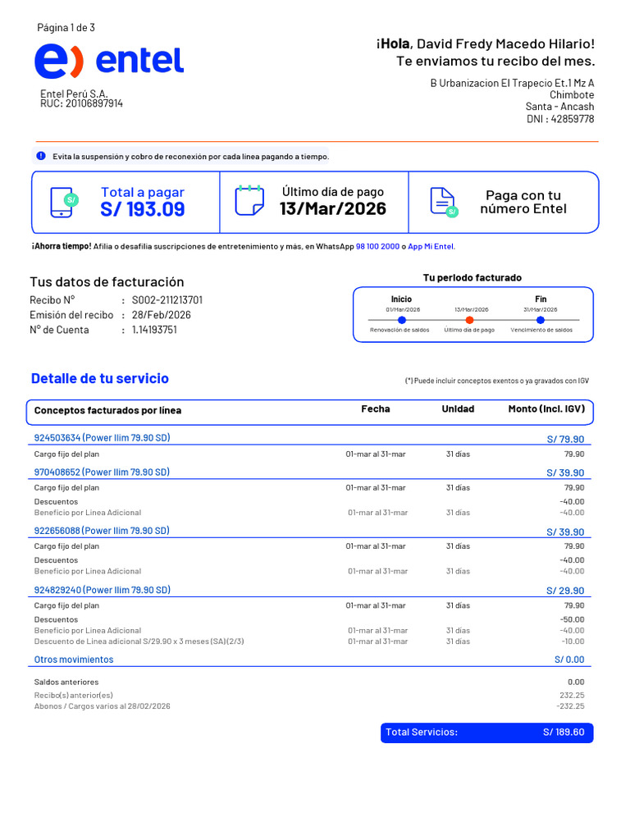Click the Monto (Incl. IGV) column header

pos(546,409)
